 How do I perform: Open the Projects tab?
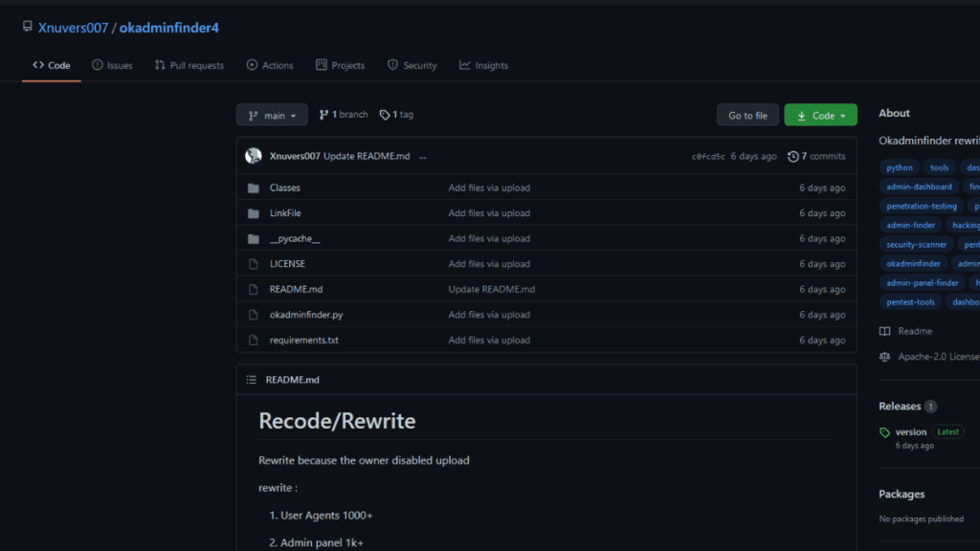[x=340, y=65]
